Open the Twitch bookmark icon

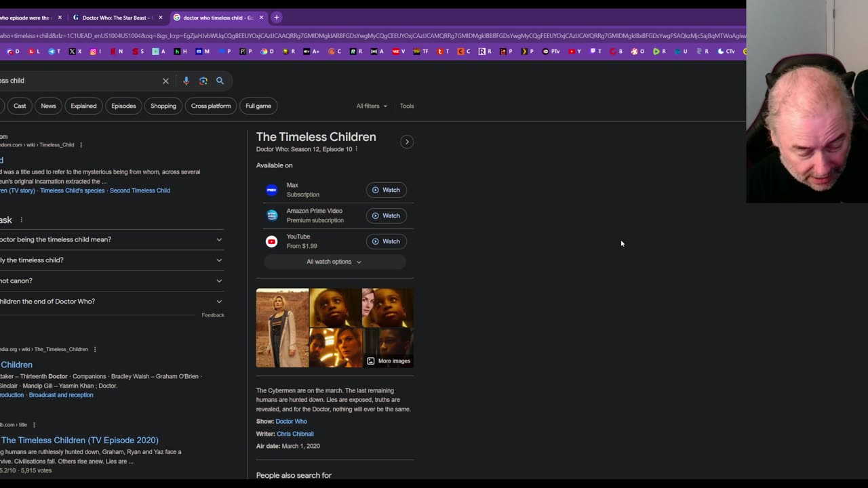[x=596, y=51]
